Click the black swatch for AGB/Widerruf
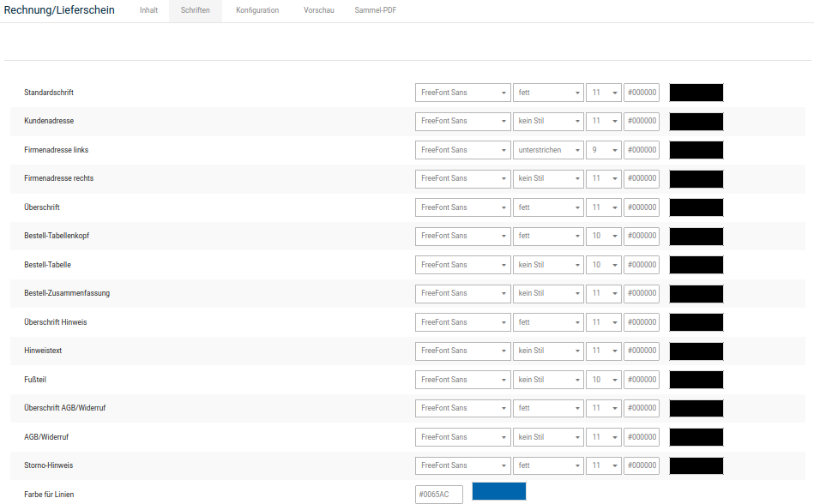Image resolution: width=814 pixels, height=504 pixels. tap(696, 437)
